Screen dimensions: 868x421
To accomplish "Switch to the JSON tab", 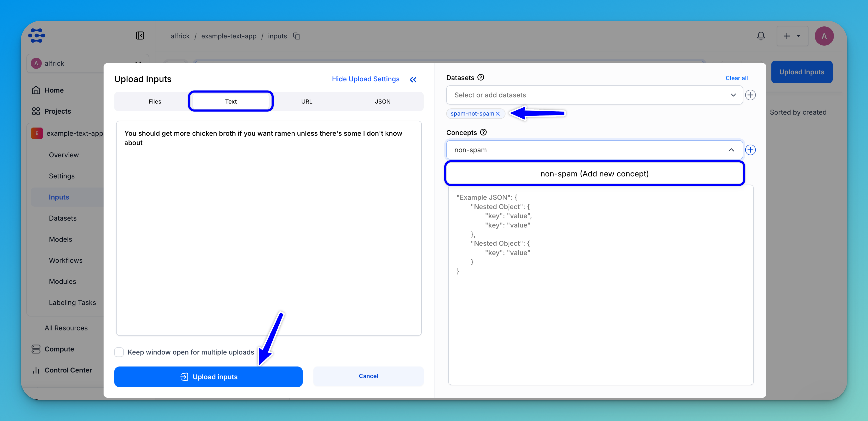I will pos(383,101).
